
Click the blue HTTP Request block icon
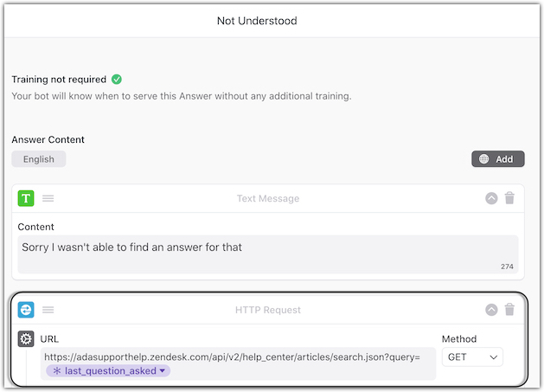click(x=26, y=310)
